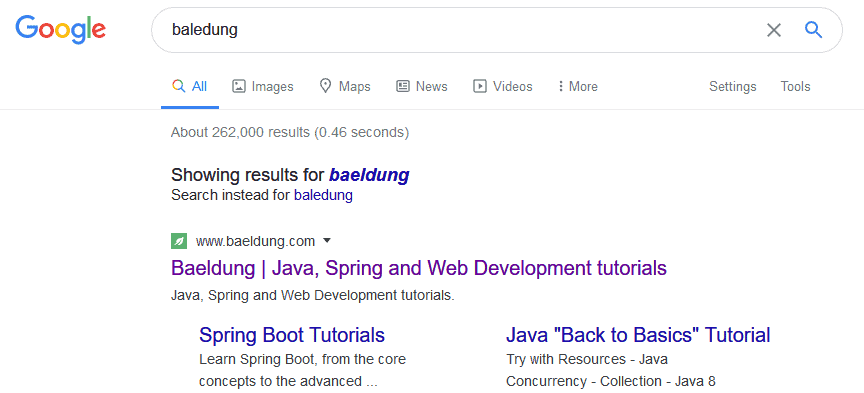The height and width of the screenshot is (393, 864).
Task: Click the www.baeldung.com URL text
Action: [x=255, y=241]
